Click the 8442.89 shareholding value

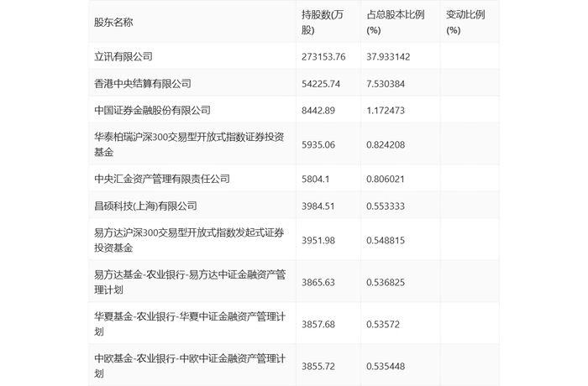[x=318, y=111]
